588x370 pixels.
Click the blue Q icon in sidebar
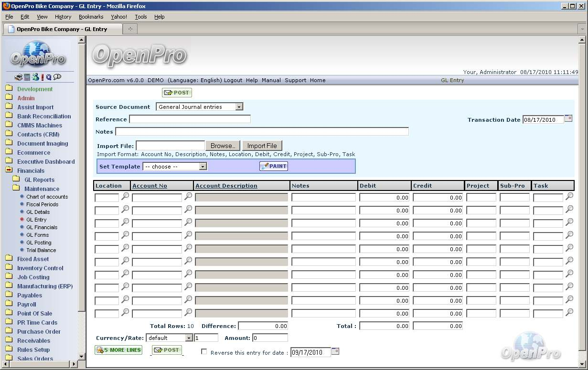[x=49, y=77]
